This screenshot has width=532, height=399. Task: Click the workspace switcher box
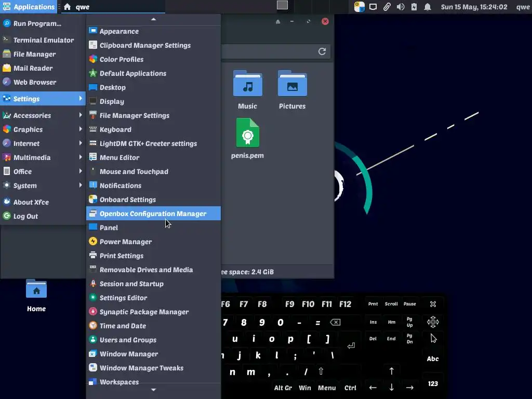point(282,5)
